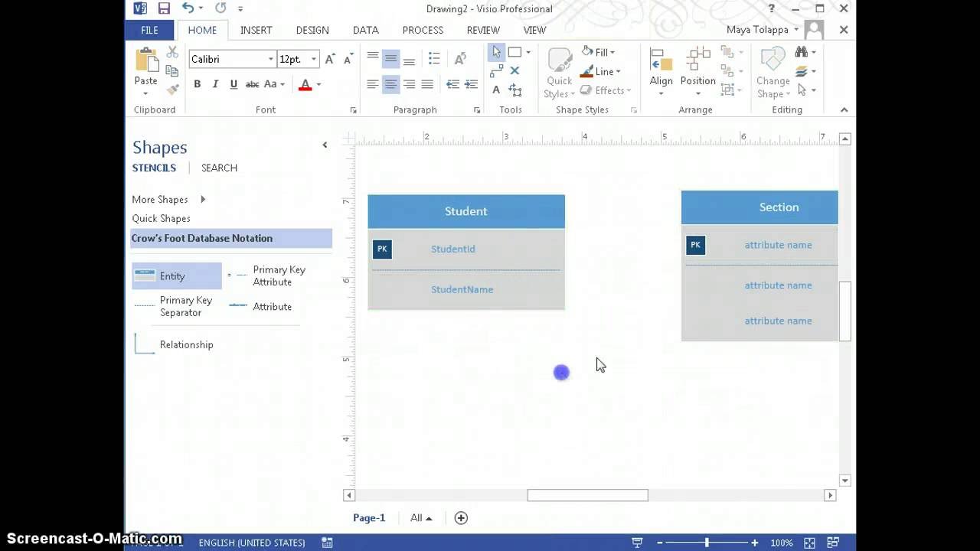
Task: Click the Rotate Text icon
Action: pos(460,59)
